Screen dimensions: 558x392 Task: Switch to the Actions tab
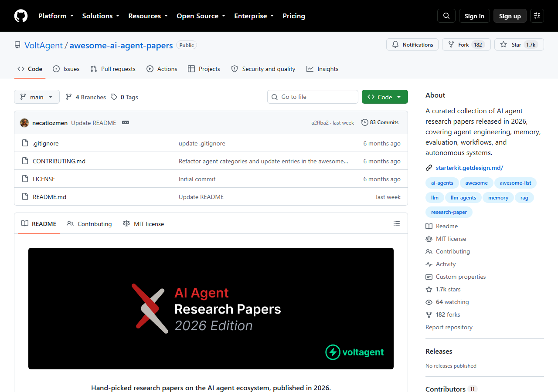point(162,69)
